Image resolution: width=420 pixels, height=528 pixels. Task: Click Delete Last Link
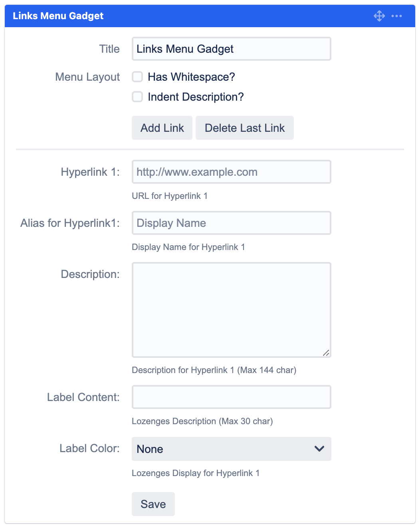[244, 128]
